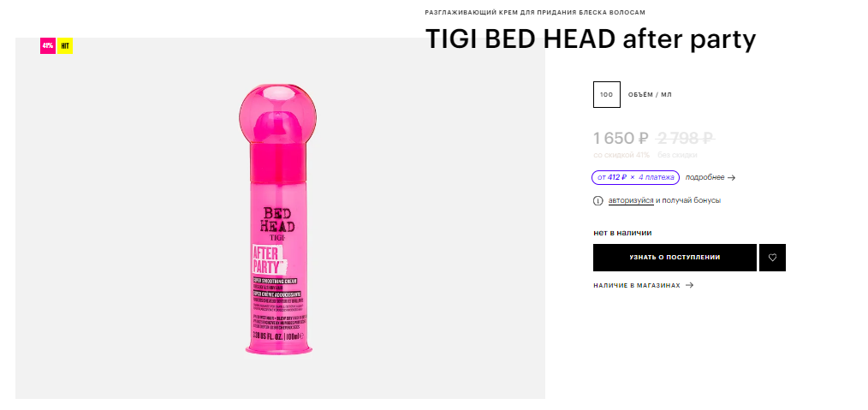Click the product category subtitle text
This screenshot has width=868, height=410.
pos(535,12)
